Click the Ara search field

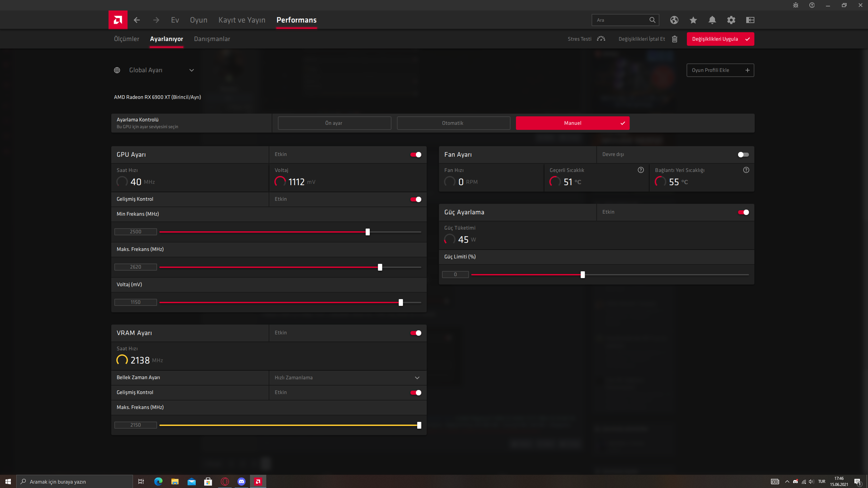[621, 20]
